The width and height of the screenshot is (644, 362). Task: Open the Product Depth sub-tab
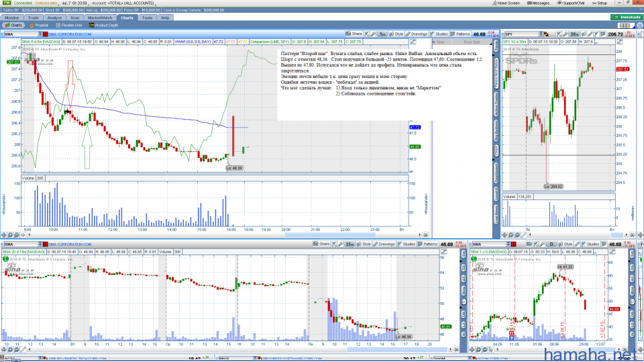pos(103,25)
